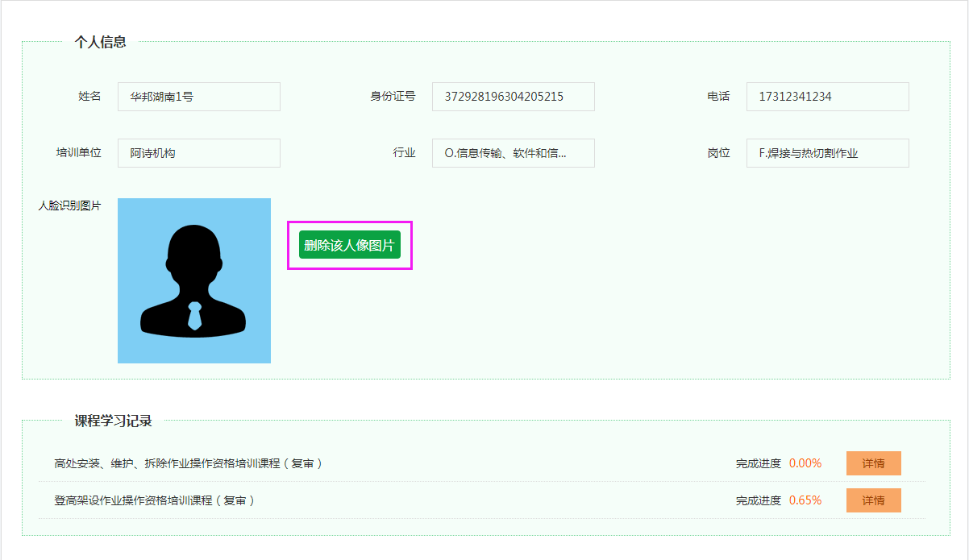Click 完成进度 label beside 0.00%
This screenshot has width=969, height=560.
click(x=759, y=463)
